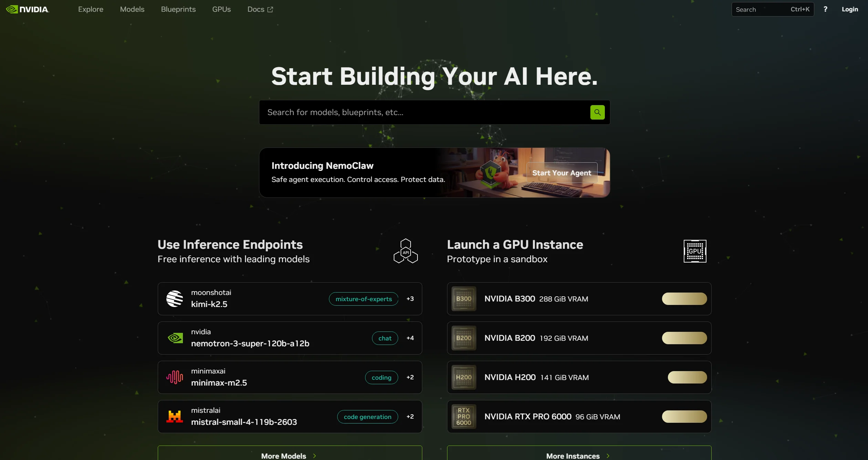Click the nvidia nemotron model logo icon
868x460 pixels.
[175, 338]
